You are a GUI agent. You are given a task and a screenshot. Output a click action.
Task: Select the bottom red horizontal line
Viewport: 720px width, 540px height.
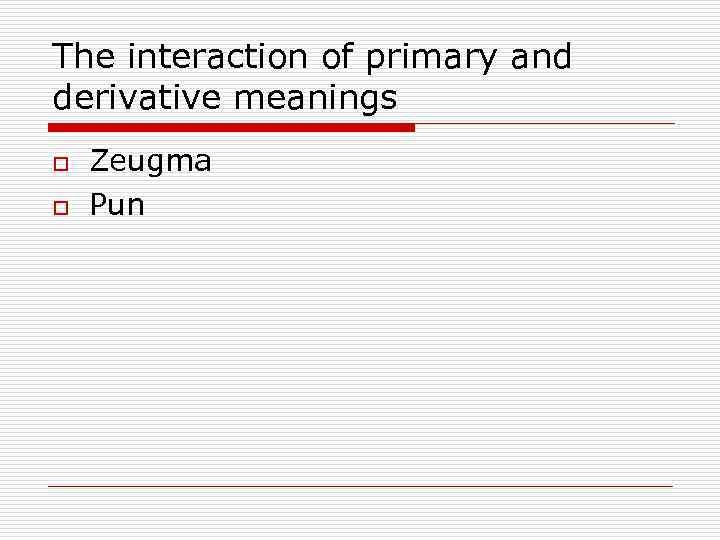pyautogui.click(x=360, y=486)
